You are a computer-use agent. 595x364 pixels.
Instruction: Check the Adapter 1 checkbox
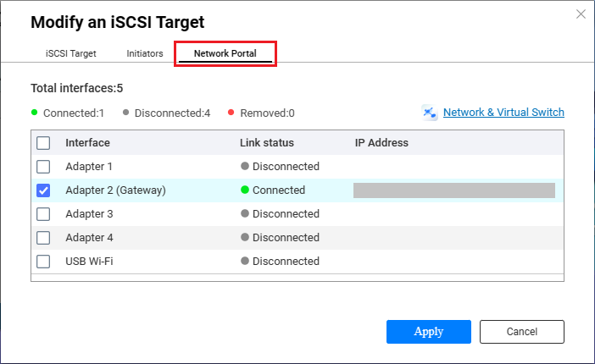(43, 167)
